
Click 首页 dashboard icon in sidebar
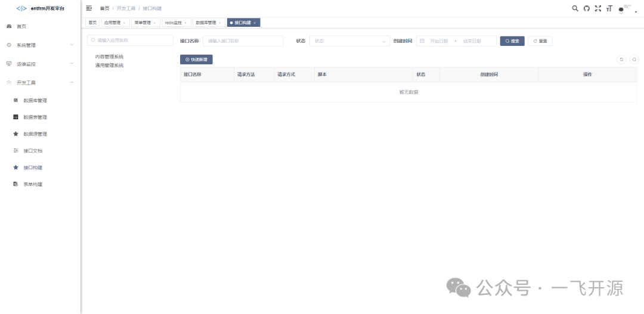9,26
